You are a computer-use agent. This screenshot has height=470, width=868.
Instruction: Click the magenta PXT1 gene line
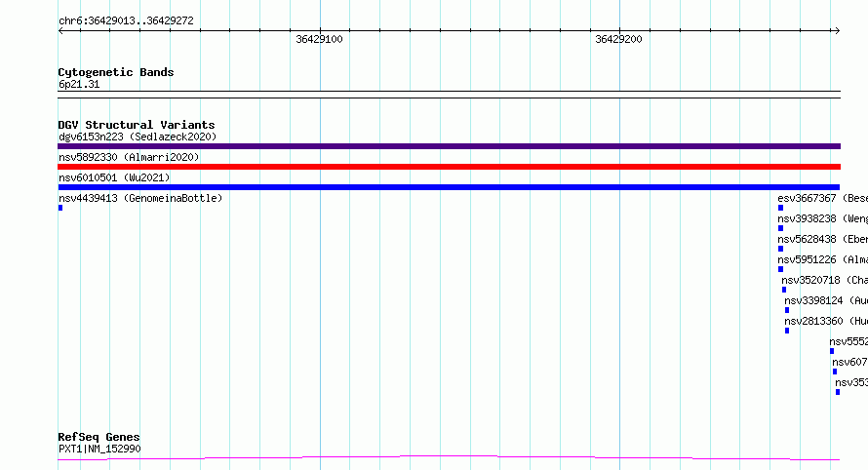coord(449,458)
